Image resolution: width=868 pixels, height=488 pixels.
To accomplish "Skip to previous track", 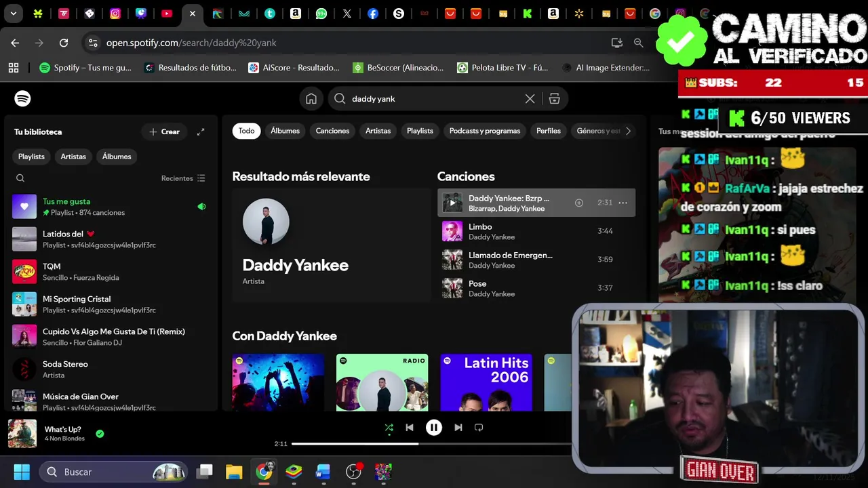I will [x=410, y=428].
